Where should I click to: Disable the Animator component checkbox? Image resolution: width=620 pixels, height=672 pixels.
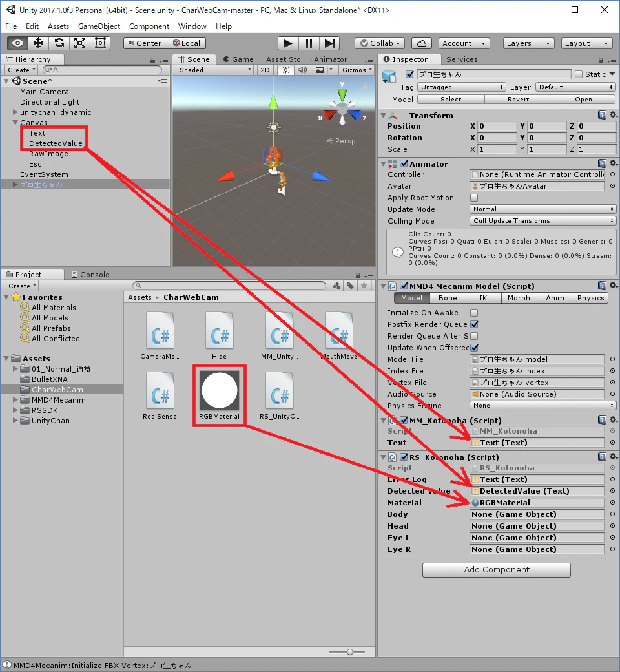(x=404, y=163)
